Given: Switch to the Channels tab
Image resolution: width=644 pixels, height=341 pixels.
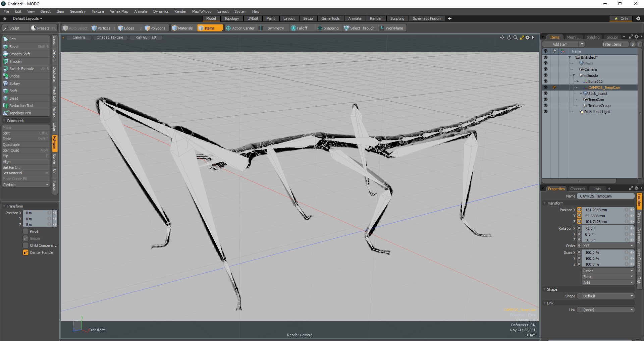Looking at the screenshot, I should point(577,189).
